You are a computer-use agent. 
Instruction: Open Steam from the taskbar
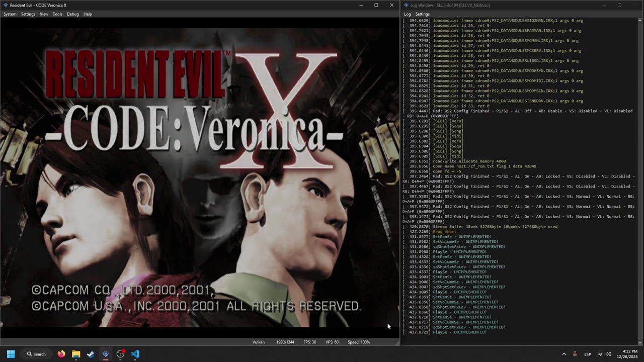click(x=91, y=354)
